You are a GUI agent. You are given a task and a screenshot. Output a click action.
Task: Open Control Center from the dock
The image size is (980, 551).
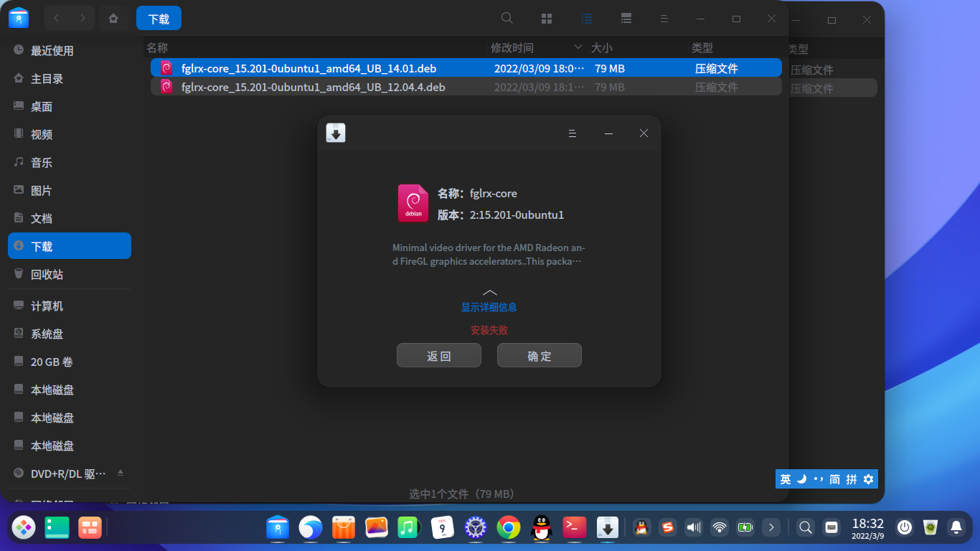point(475,527)
